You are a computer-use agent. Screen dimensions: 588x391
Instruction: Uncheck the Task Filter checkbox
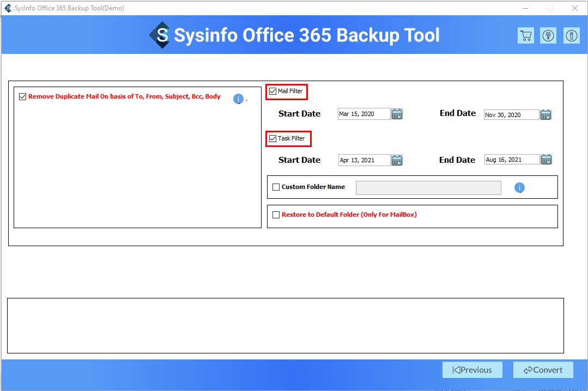click(x=273, y=139)
